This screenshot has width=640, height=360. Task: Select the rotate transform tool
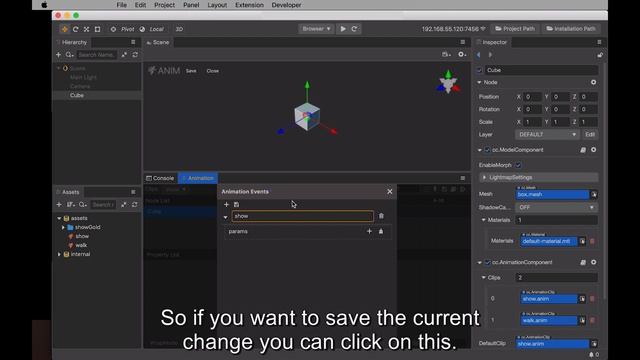[76, 29]
